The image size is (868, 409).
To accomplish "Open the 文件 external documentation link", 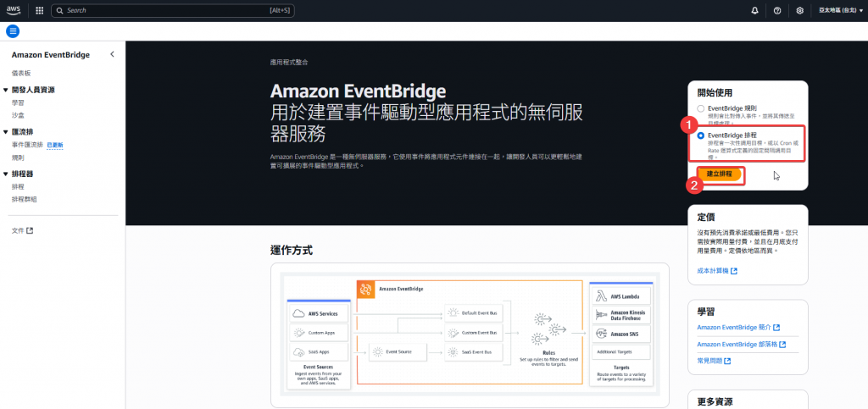I will click(x=22, y=230).
